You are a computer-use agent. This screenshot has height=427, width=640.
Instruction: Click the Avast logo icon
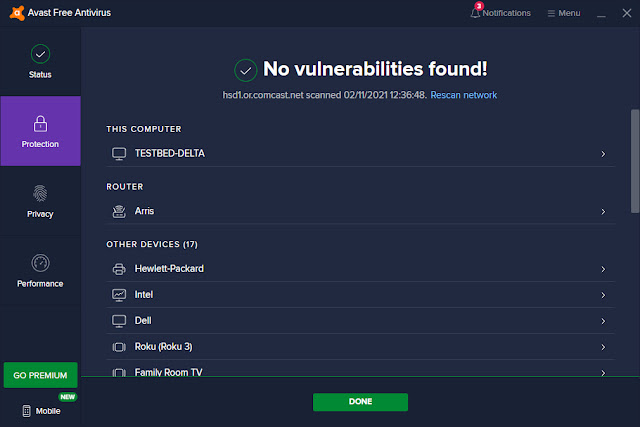pos(17,13)
